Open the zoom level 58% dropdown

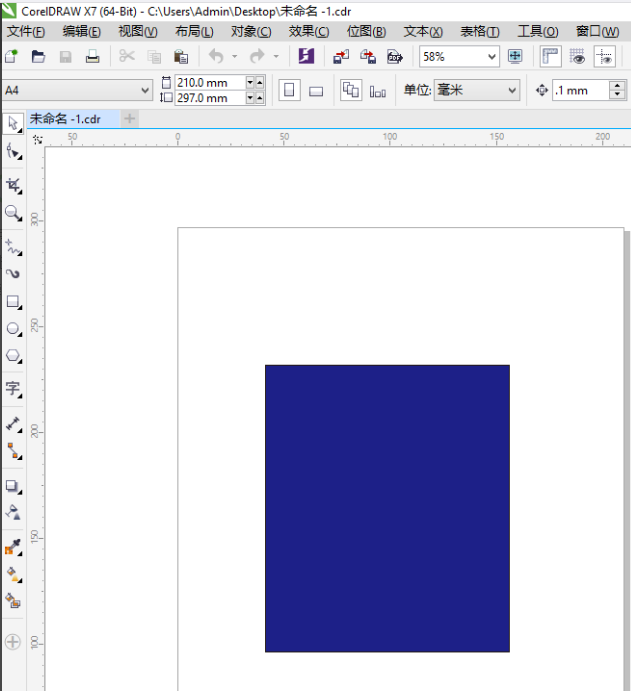tap(491, 57)
